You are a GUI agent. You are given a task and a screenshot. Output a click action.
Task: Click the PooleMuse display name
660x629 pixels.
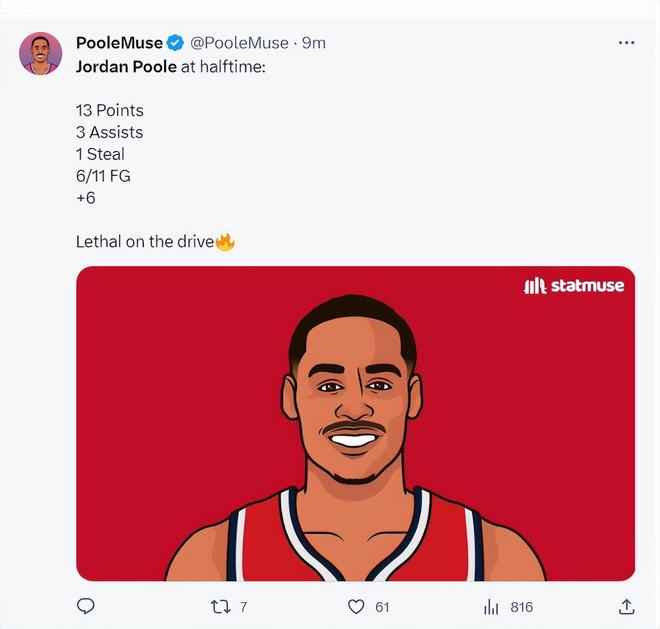[x=119, y=43]
